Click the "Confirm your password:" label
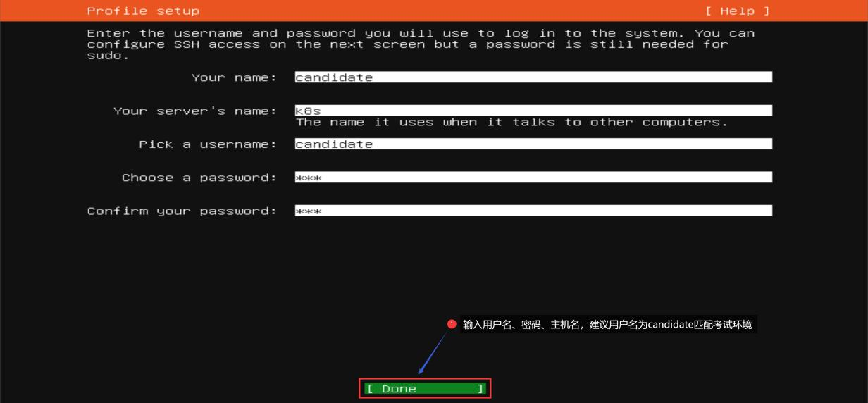Image resolution: width=868 pixels, height=403 pixels. [182, 211]
